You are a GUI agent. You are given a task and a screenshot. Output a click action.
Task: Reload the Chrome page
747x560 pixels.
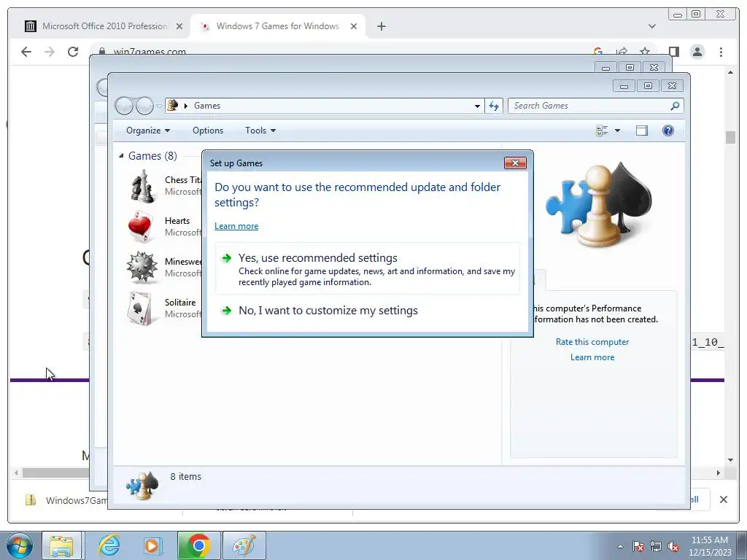click(x=73, y=52)
